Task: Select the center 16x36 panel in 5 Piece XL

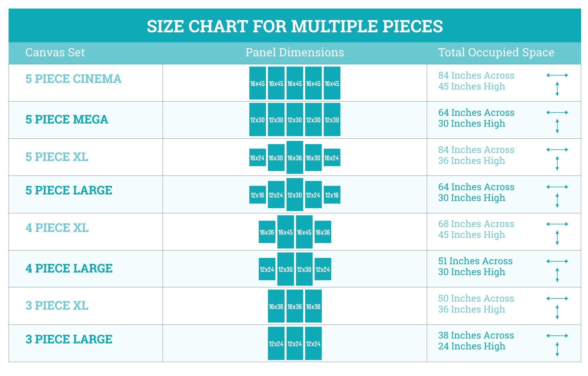Action: coord(295,157)
